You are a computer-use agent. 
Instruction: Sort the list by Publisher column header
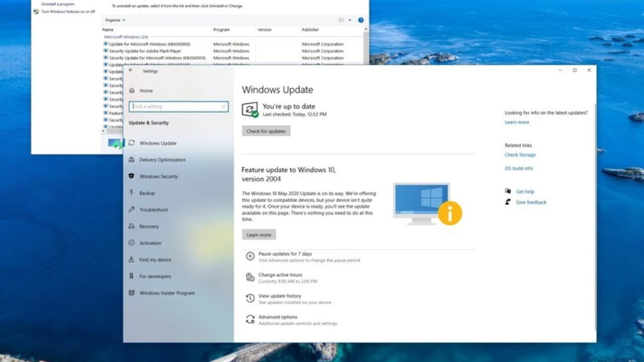click(x=310, y=30)
